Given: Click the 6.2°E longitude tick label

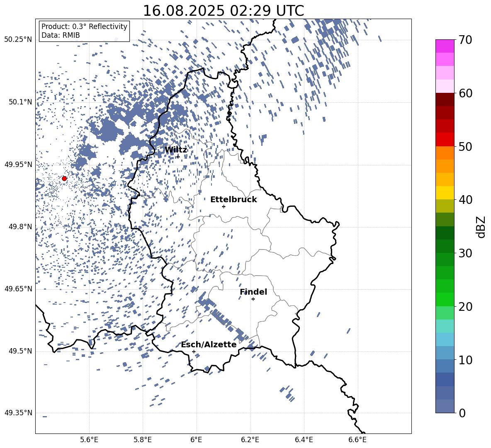Looking at the screenshot, I should coord(250,440).
